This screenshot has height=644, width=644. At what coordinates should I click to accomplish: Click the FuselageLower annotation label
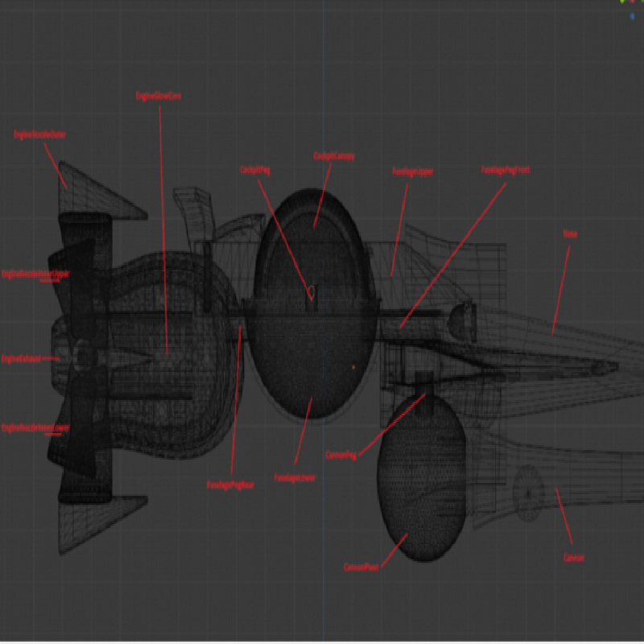[295, 477]
